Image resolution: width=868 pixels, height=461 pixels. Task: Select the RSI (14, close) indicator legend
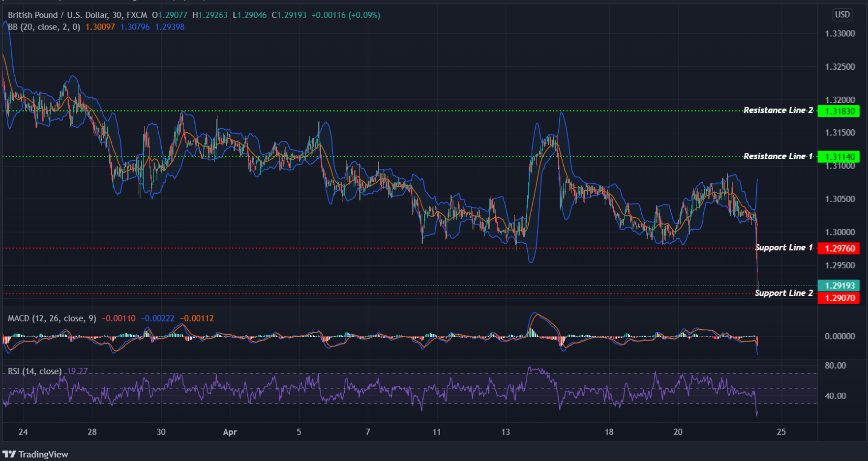point(34,371)
